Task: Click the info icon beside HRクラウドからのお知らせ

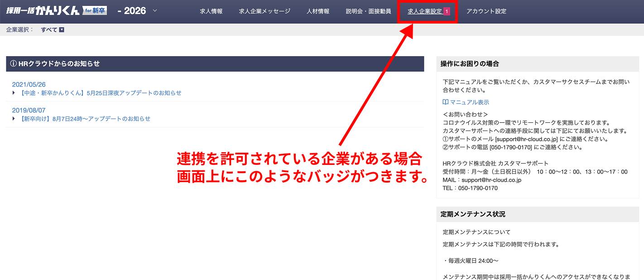Action: click(x=13, y=64)
